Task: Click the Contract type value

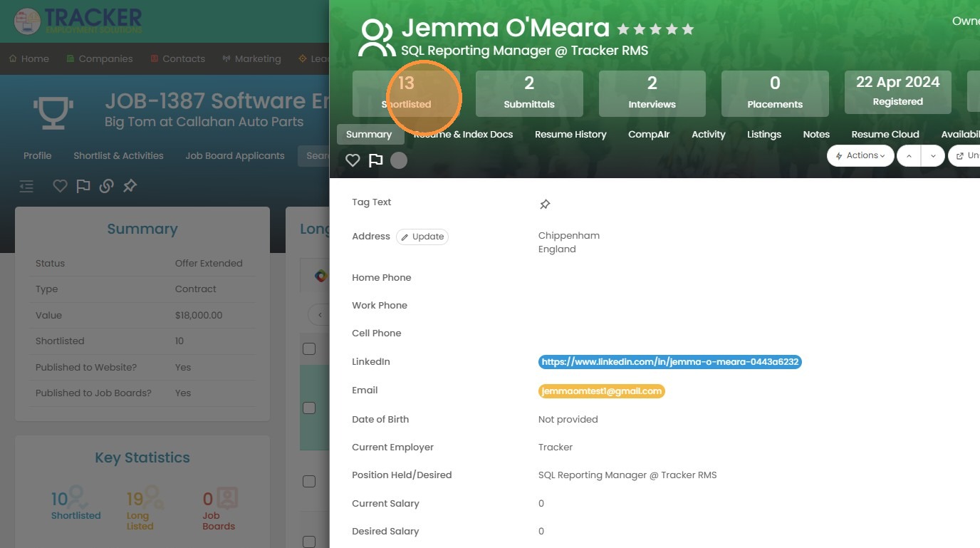Action: [x=196, y=289]
